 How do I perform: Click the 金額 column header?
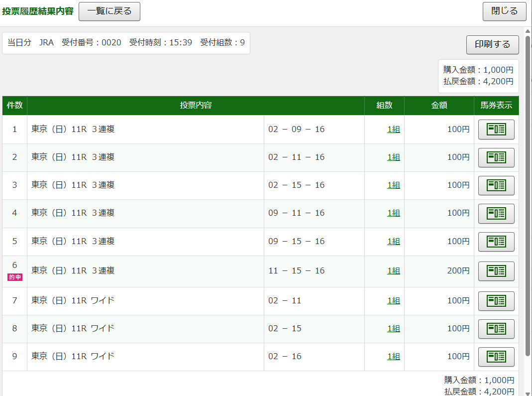pos(439,105)
